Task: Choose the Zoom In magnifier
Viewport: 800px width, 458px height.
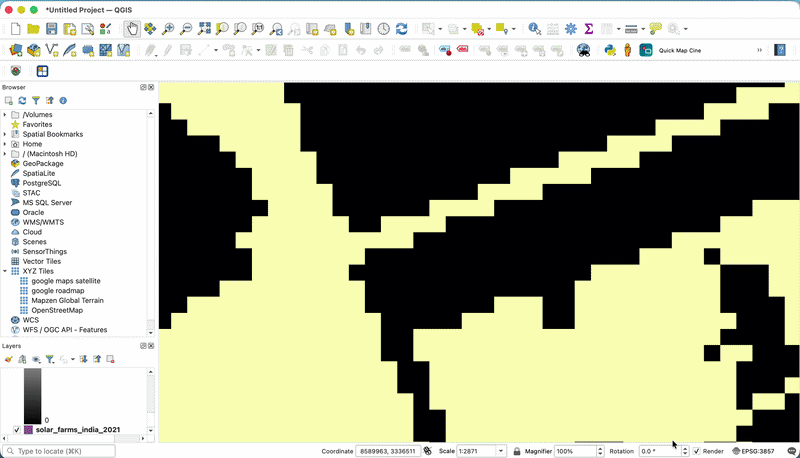Action: point(168,29)
